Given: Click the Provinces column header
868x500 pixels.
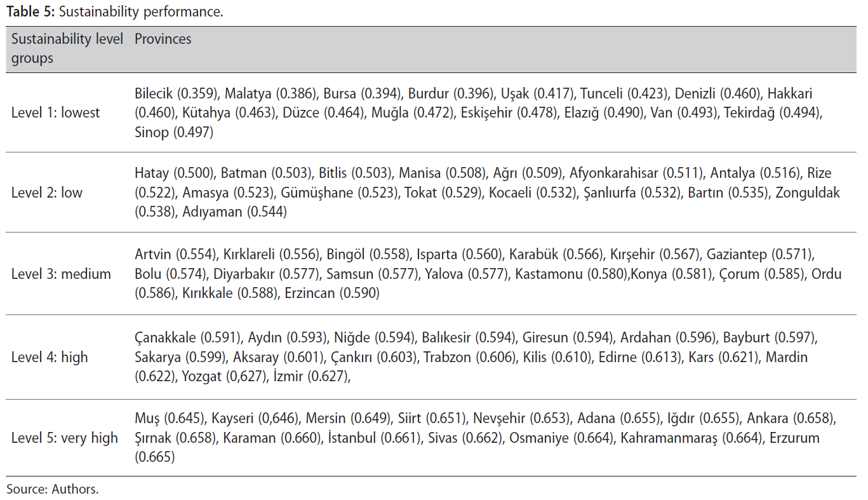Looking at the screenshot, I should (163, 39).
